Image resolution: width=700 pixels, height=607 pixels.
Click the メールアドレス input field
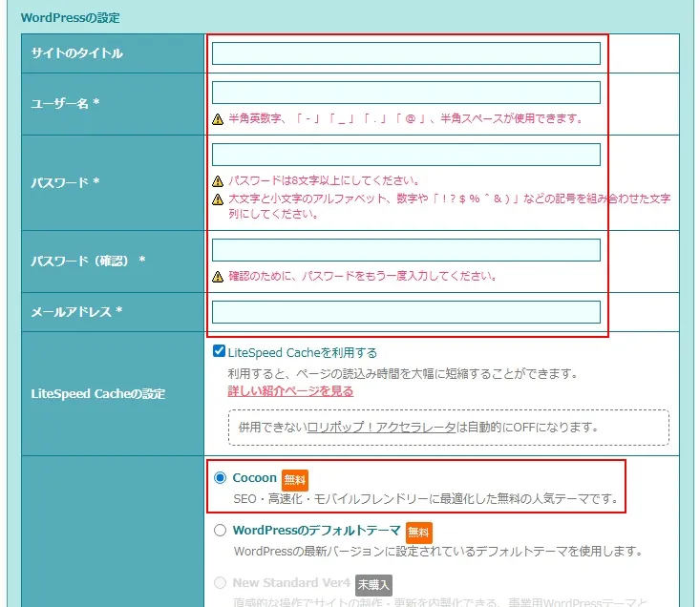[406, 312]
